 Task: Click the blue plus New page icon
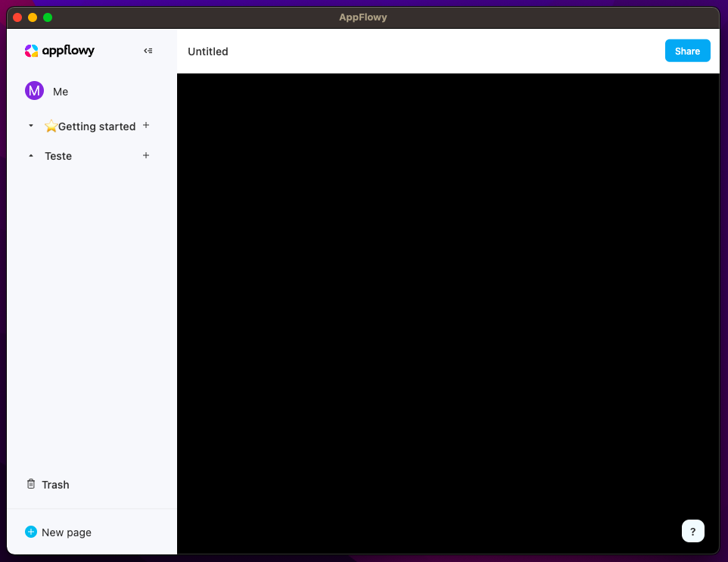pos(31,532)
